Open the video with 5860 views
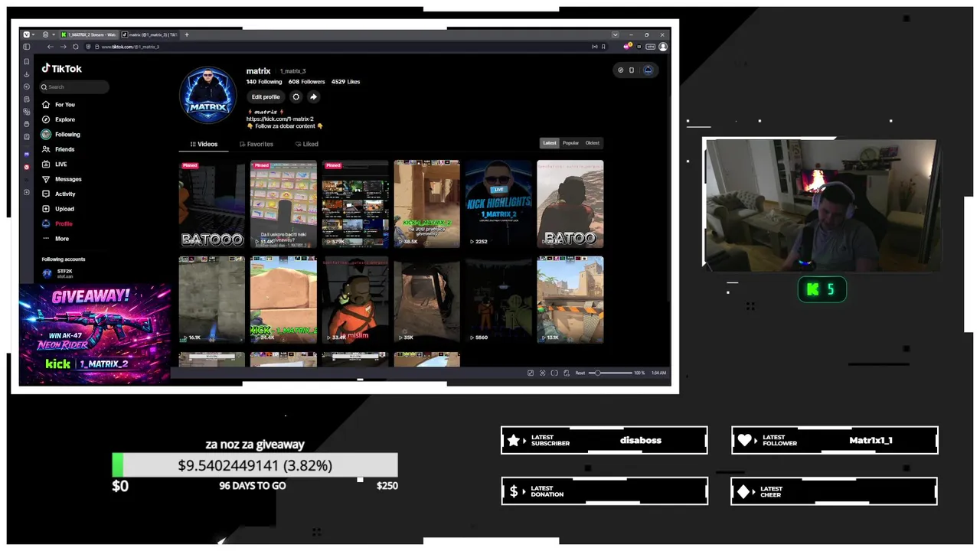The height and width of the screenshot is (551, 980). pos(498,299)
